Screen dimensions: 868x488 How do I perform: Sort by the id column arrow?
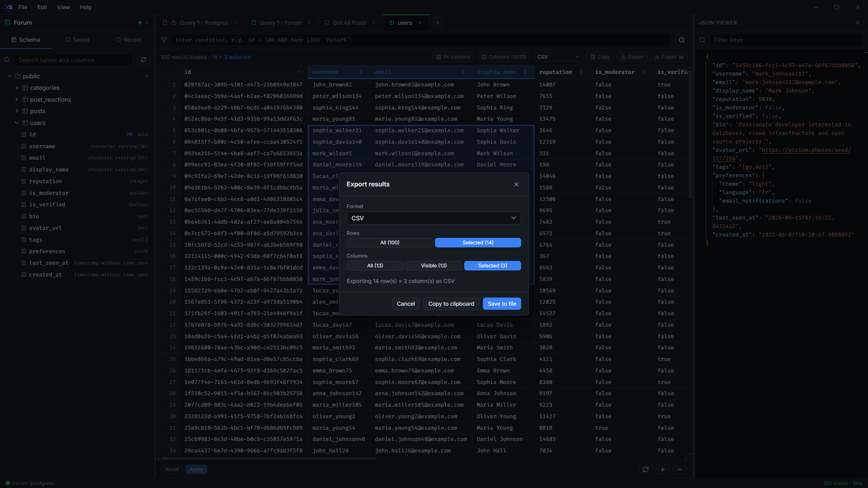[x=298, y=72]
